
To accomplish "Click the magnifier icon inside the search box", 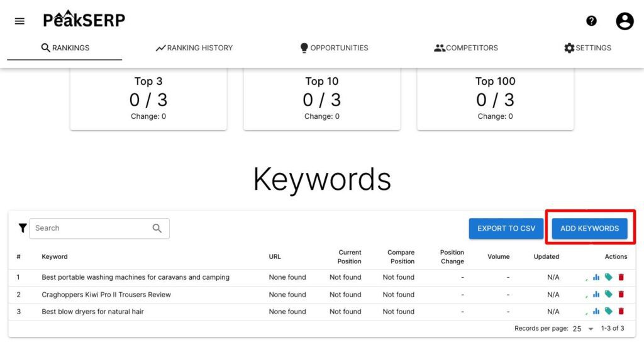I will (157, 228).
